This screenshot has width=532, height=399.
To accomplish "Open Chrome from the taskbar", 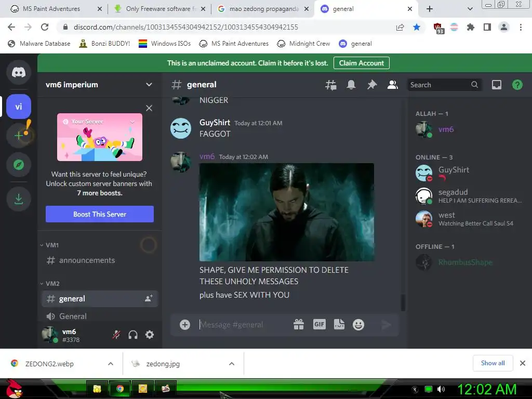I will 120,389.
